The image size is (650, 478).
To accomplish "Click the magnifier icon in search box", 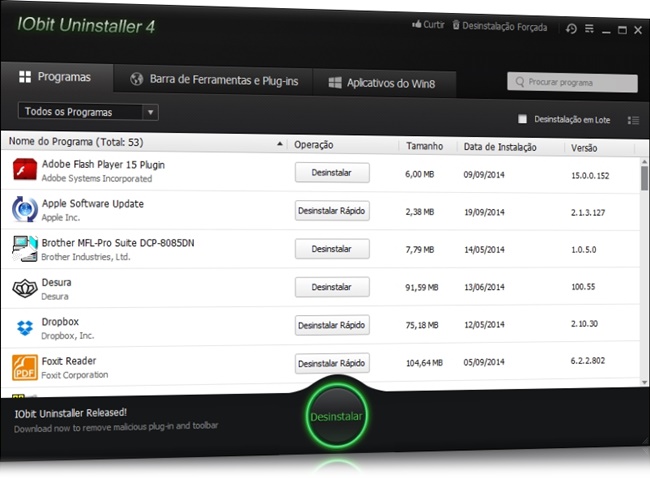I will pyautogui.click(x=519, y=82).
